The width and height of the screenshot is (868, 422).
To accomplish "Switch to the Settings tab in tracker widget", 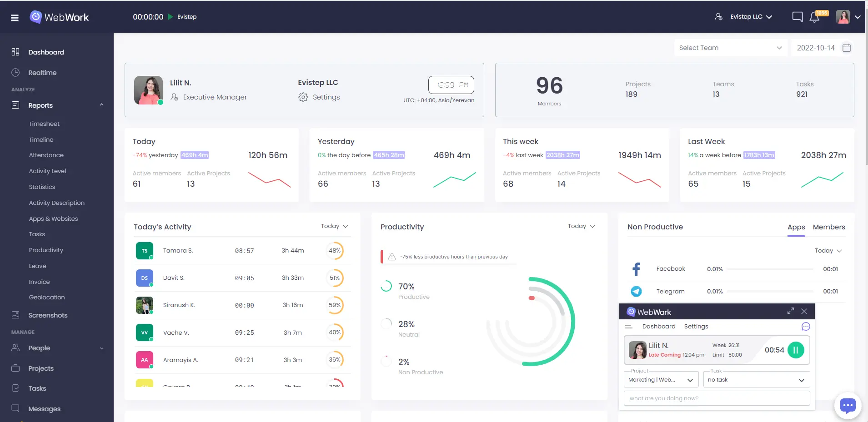I will pos(696,326).
